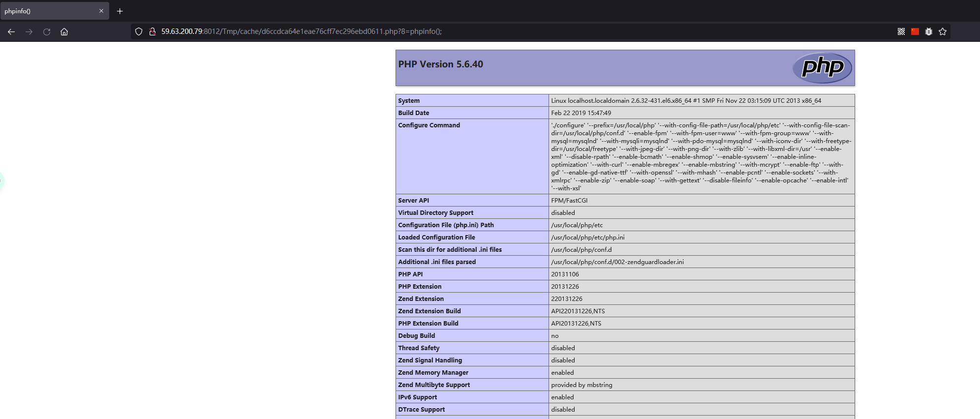Viewport: 980px width, 419px height.
Task: Click 'Loaded Configuration File' label
Action: [x=437, y=238]
